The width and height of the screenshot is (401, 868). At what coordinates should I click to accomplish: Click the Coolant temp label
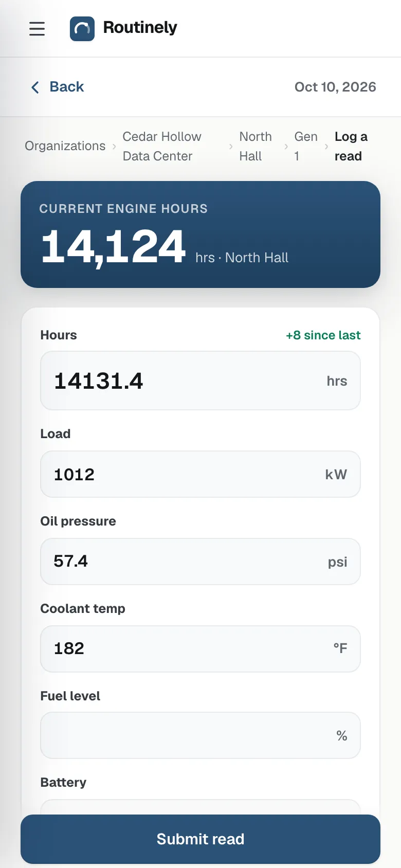(x=83, y=609)
